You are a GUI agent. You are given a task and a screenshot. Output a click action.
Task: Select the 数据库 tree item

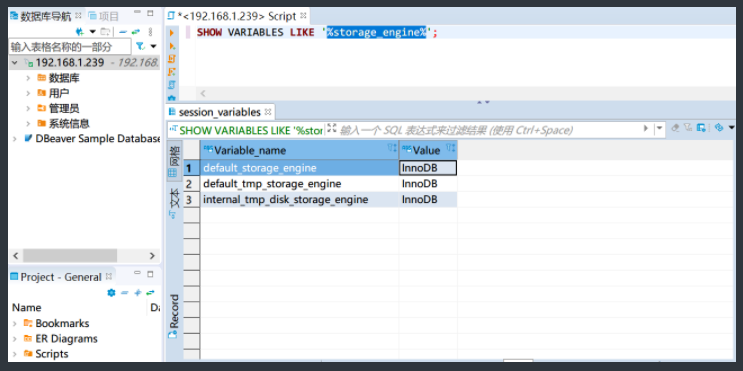[64, 78]
